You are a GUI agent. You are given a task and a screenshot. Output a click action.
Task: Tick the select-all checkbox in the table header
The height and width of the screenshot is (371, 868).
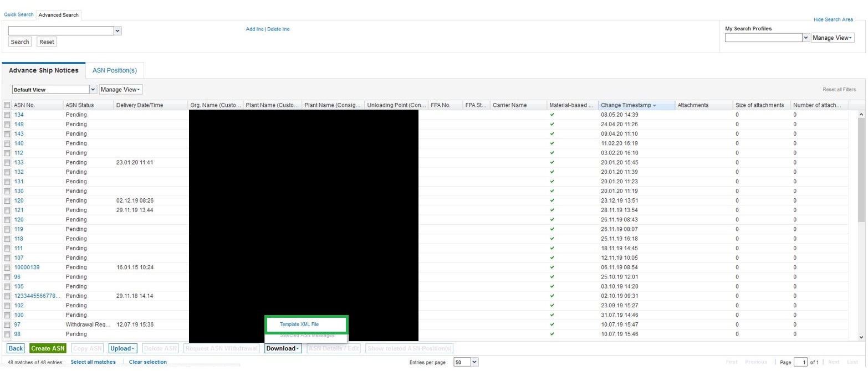click(x=7, y=105)
